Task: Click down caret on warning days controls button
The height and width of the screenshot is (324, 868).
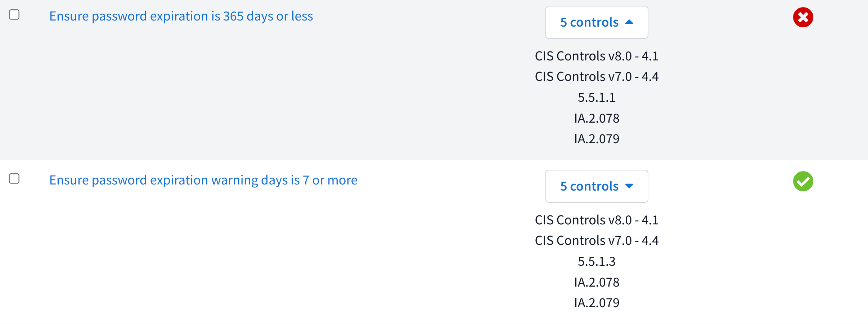Action: pyautogui.click(x=629, y=186)
